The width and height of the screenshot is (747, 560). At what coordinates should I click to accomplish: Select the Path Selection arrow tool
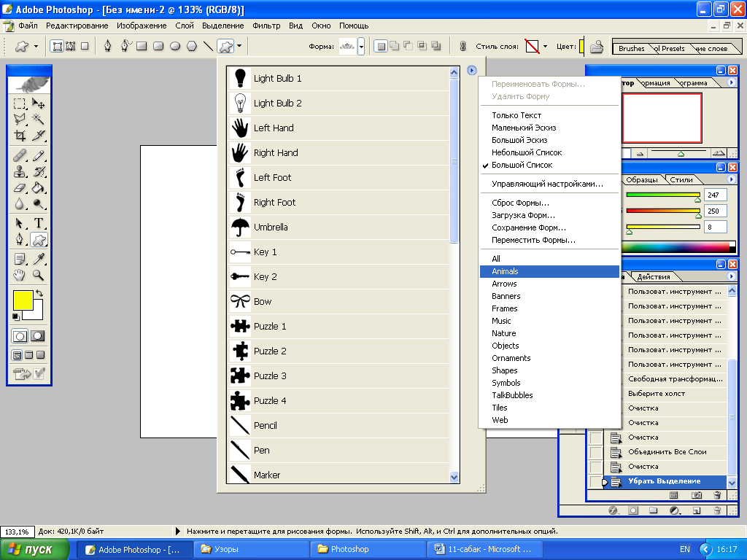click(20, 223)
